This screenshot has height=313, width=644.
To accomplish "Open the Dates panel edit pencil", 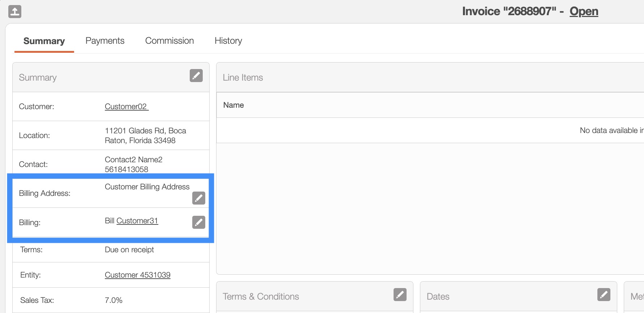I will click(x=604, y=295).
